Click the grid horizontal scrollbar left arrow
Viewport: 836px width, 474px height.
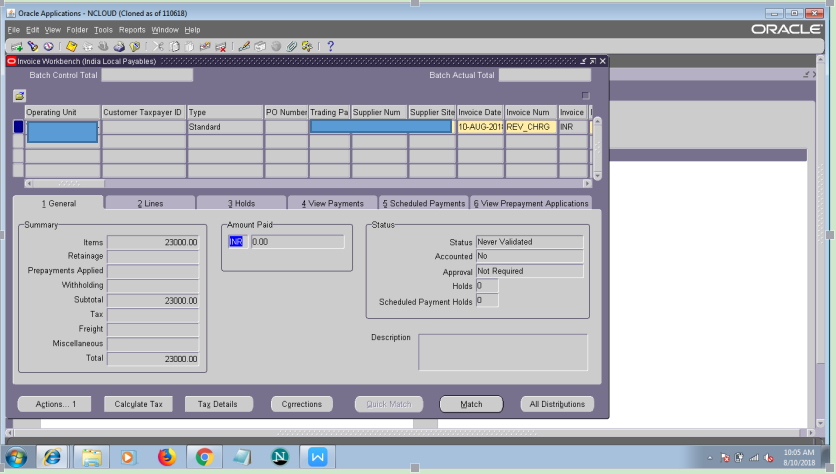(29, 183)
